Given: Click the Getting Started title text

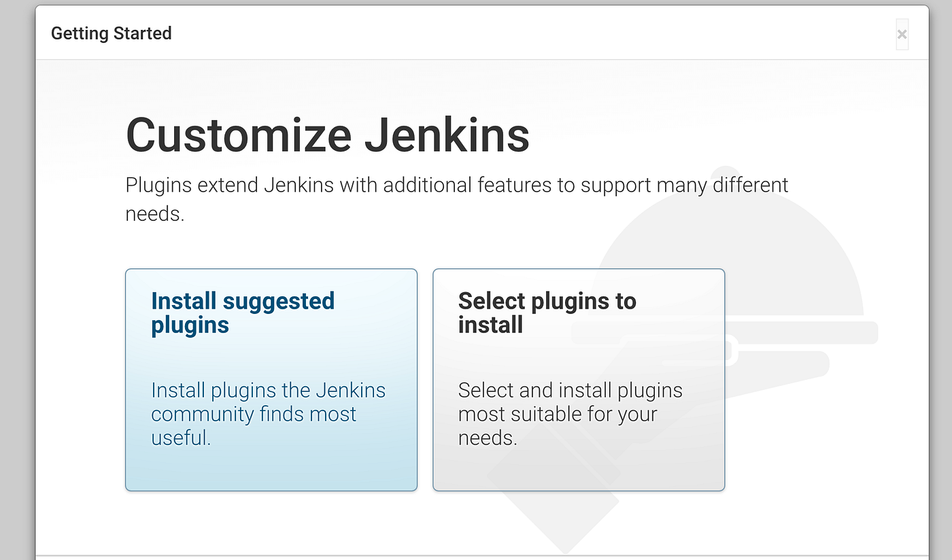Looking at the screenshot, I should click(111, 33).
